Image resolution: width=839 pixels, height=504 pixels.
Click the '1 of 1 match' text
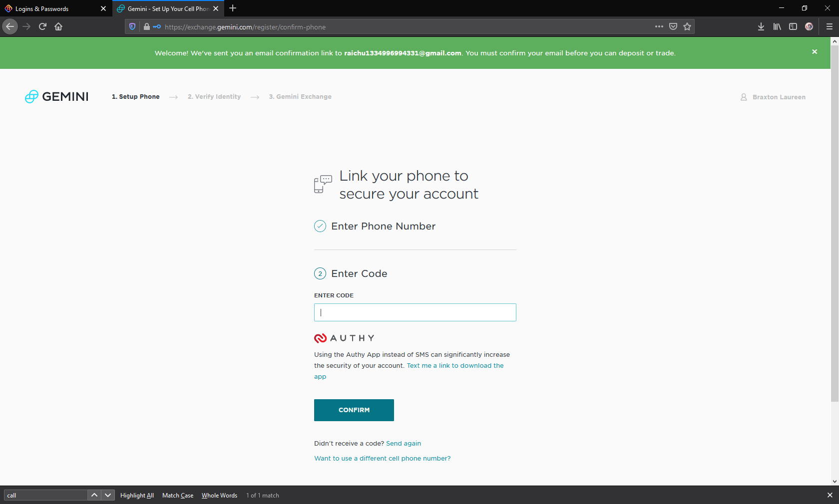coord(263,496)
